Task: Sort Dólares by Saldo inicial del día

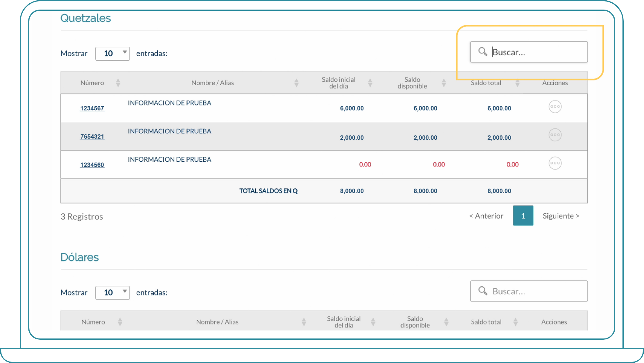Action: click(x=373, y=322)
